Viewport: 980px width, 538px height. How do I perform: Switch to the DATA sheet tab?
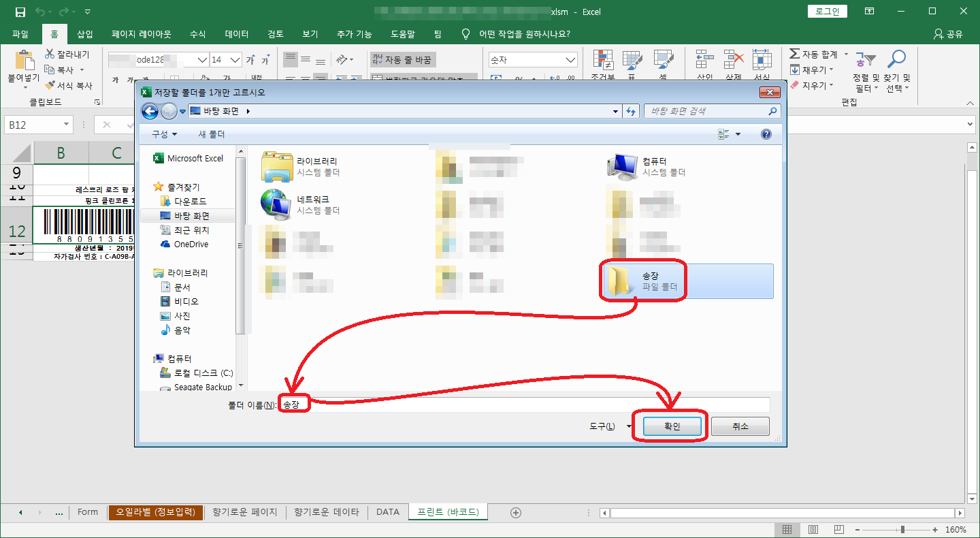(x=388, y=512)
